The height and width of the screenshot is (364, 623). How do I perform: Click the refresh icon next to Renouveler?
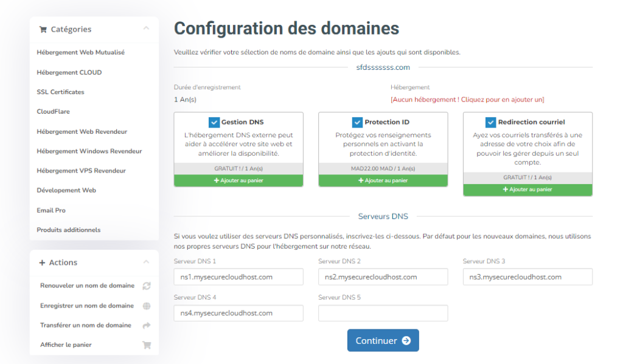pos(146,286)
